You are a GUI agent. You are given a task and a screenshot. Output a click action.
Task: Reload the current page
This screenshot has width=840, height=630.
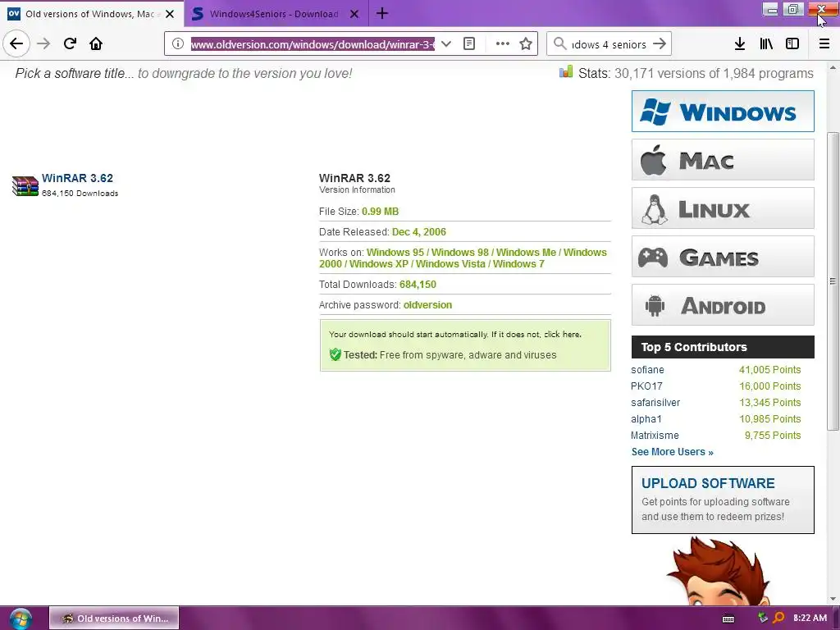coord(71,43)
